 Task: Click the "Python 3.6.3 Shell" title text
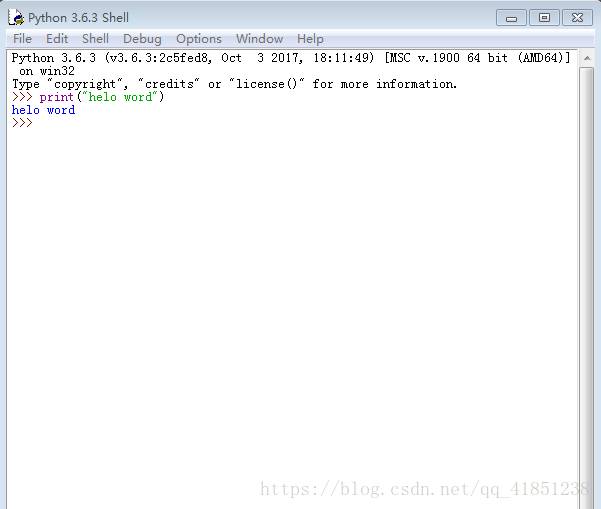coord(78,18)
